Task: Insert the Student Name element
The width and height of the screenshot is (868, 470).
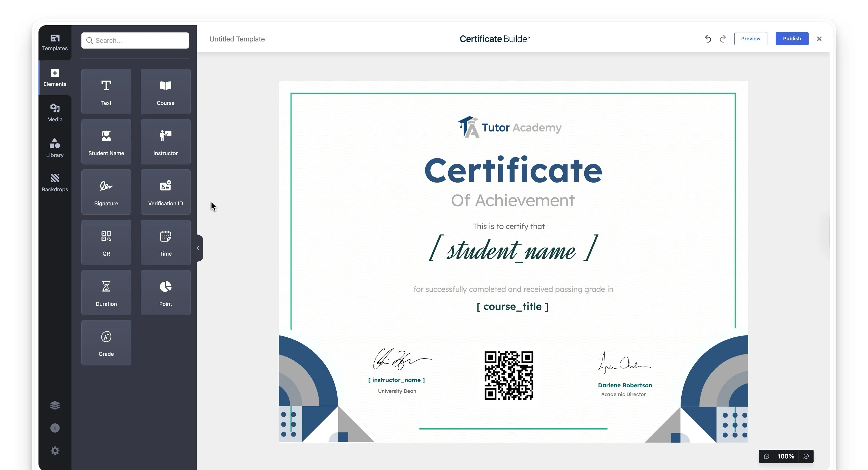Action: tap(106, 142)
